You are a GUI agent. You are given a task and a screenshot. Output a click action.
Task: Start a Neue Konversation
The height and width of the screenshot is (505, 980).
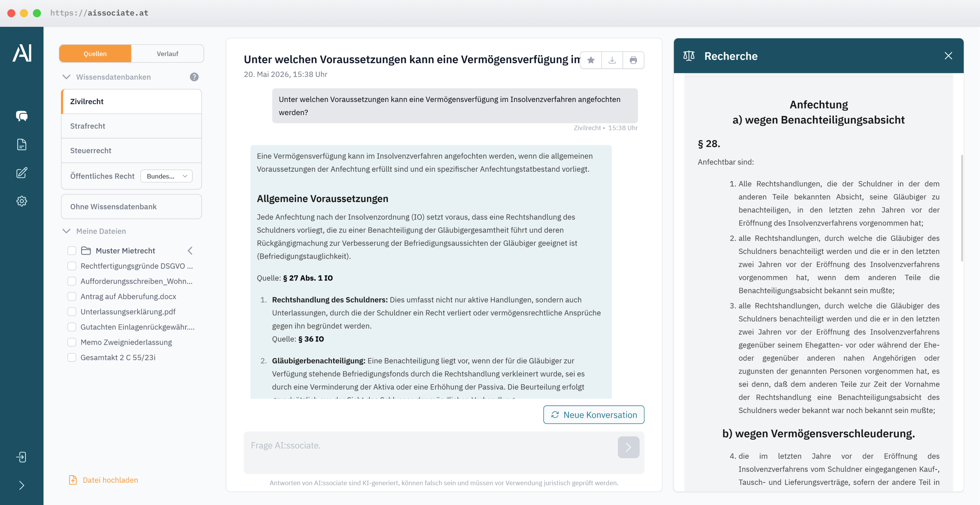pyautogui.click(x=593, y=415)
